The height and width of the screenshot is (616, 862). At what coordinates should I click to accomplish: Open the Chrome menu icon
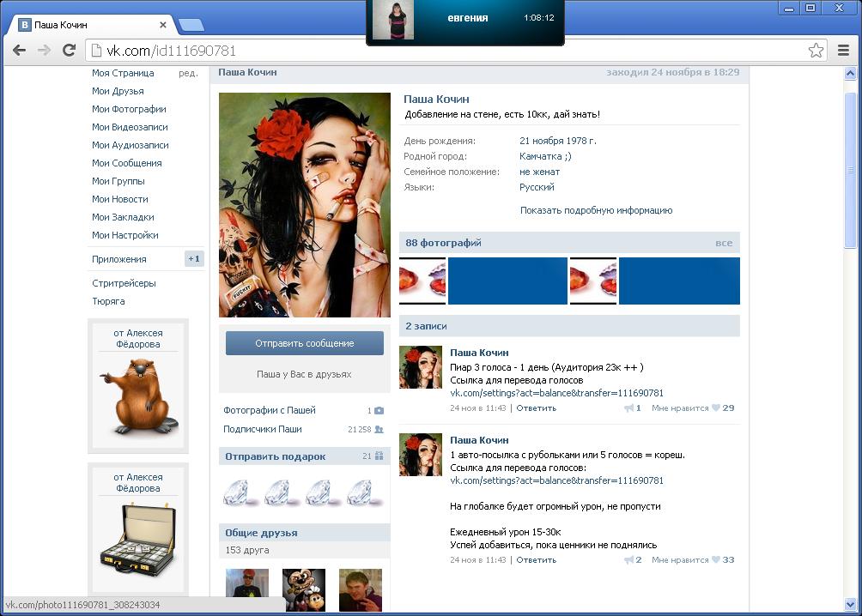843,51
